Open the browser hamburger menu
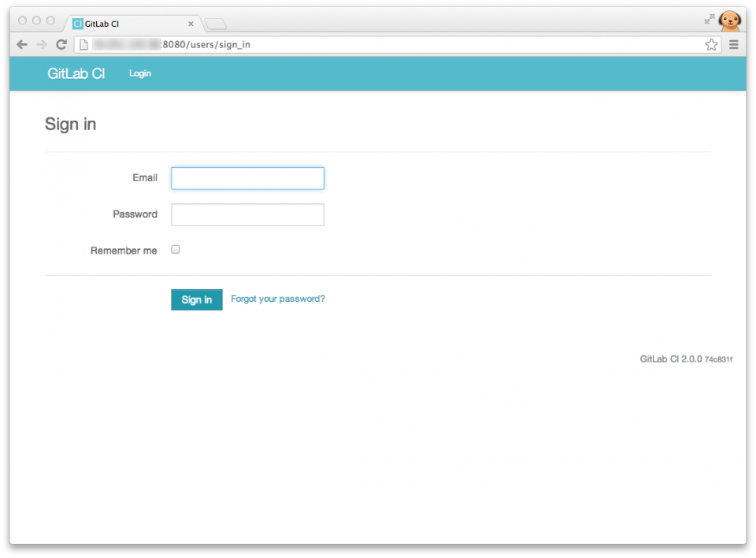This screenshot has height=558, width=756. click(x=733, y=44)
